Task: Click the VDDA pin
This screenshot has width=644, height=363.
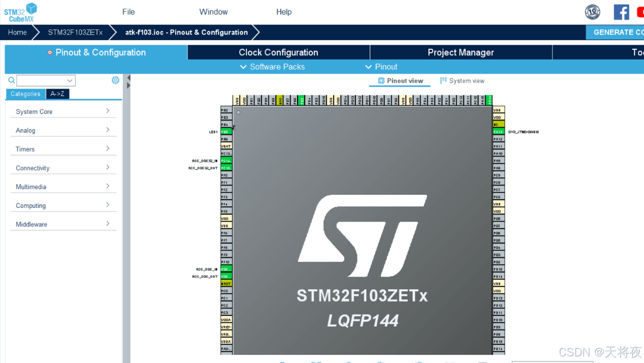Action: click(x=226, y=342)
